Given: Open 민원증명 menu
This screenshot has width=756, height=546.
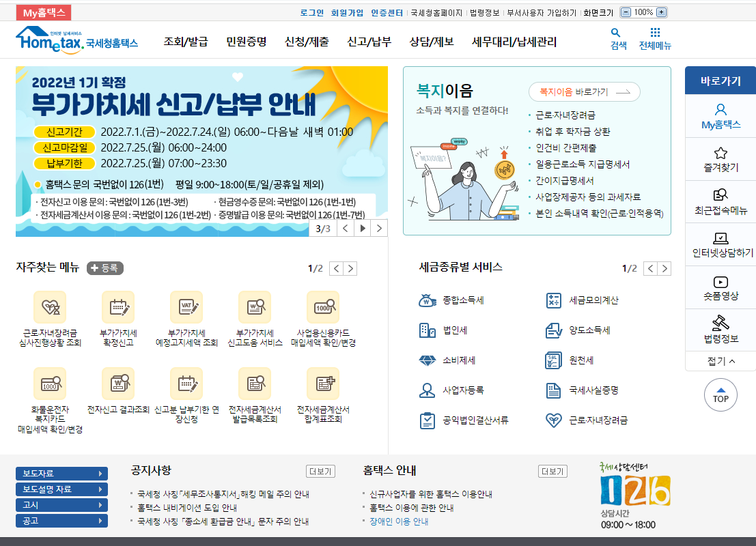Looking at the screenshot, I should pyautogui.click(x=247, y=42).
